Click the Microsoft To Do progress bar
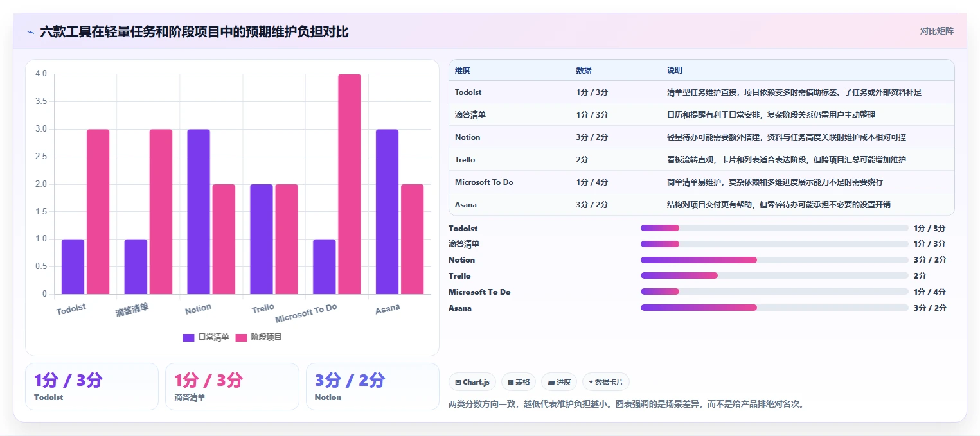Image resolution: width=980 pixels, height=436 pixels. click(774, 292)
